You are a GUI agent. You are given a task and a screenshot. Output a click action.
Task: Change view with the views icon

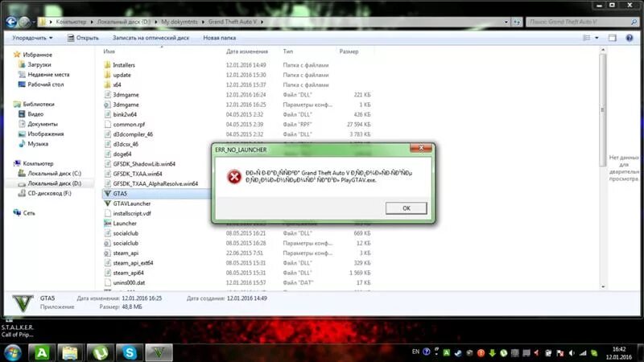587,38
